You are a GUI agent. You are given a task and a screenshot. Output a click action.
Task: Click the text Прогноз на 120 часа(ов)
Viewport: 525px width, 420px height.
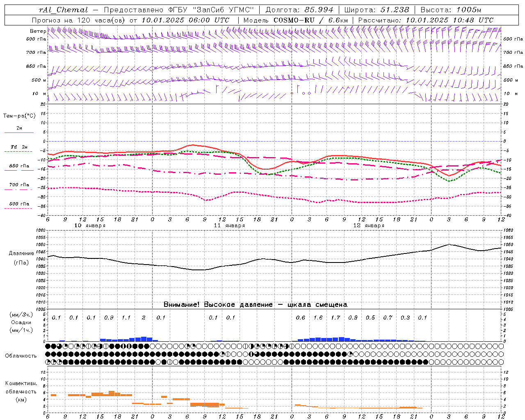coord(79,20)
